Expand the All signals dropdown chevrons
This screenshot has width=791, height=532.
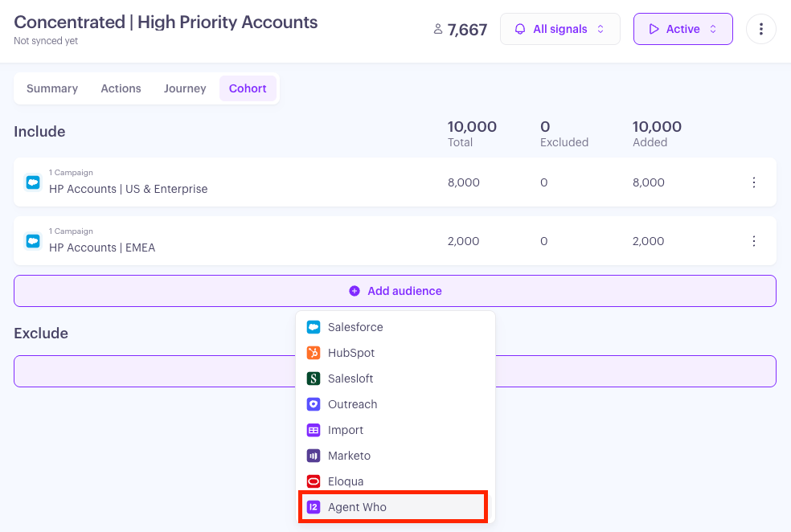[600, 29]
